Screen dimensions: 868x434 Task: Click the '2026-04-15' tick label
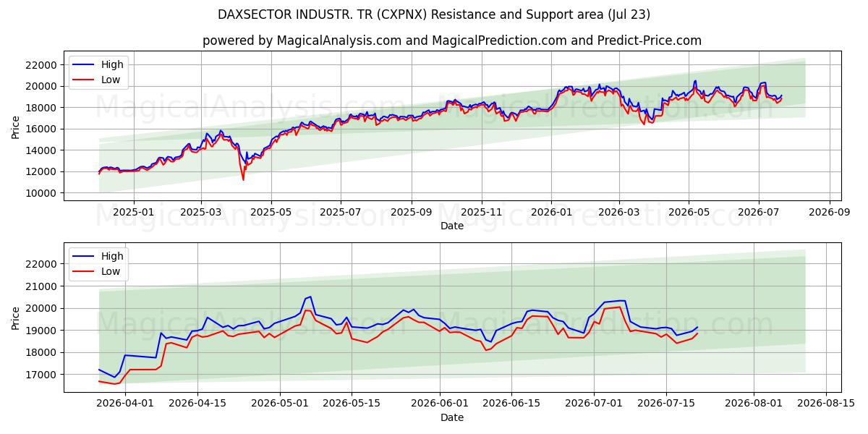point(198,404)
